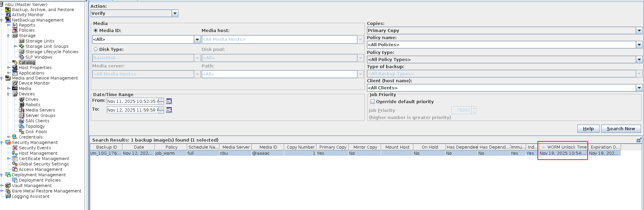Open the Client host name dropdown
The width and height of the screenshot is (644, 210).
[x=639, y=88]
